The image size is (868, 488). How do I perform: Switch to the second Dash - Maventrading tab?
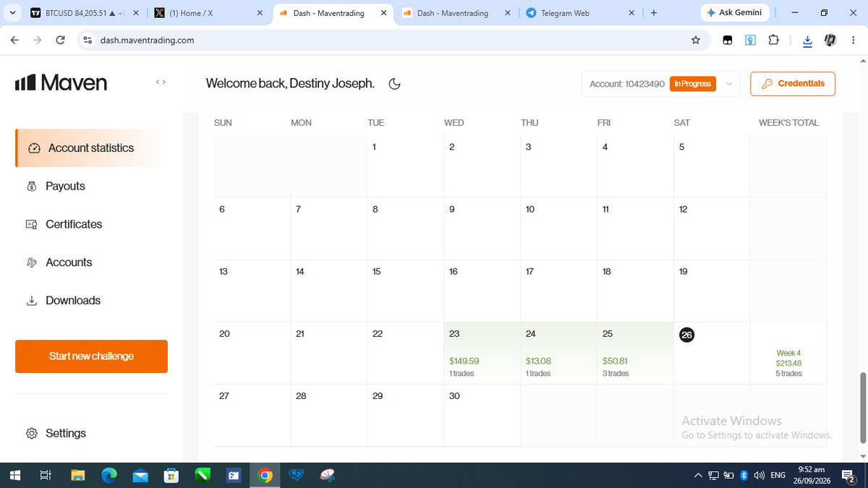tap(458, 13)
